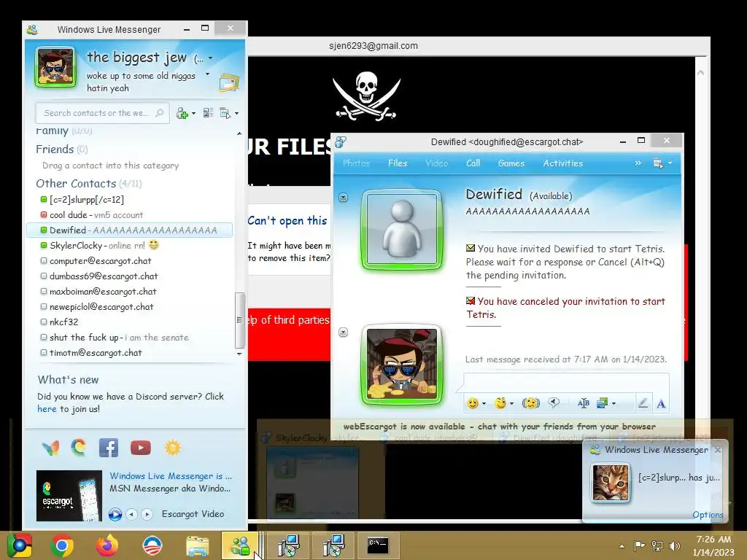Click the search magnifier icon

click(160, 113)
